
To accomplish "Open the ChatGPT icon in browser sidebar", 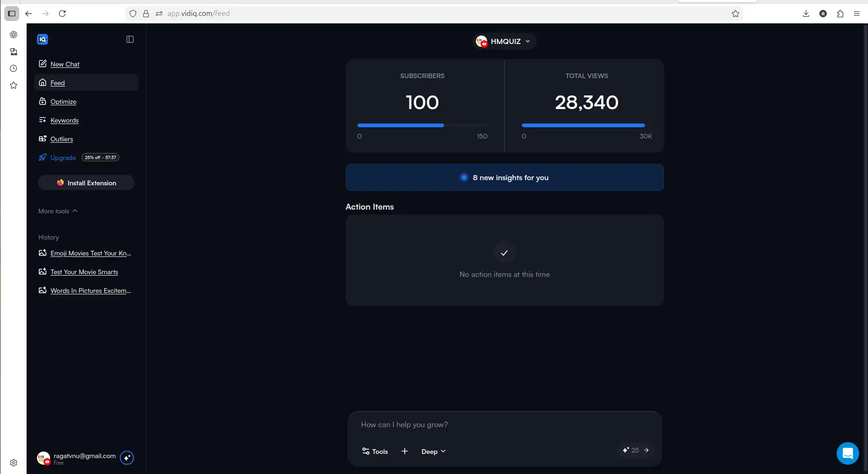I will (14, 35).
